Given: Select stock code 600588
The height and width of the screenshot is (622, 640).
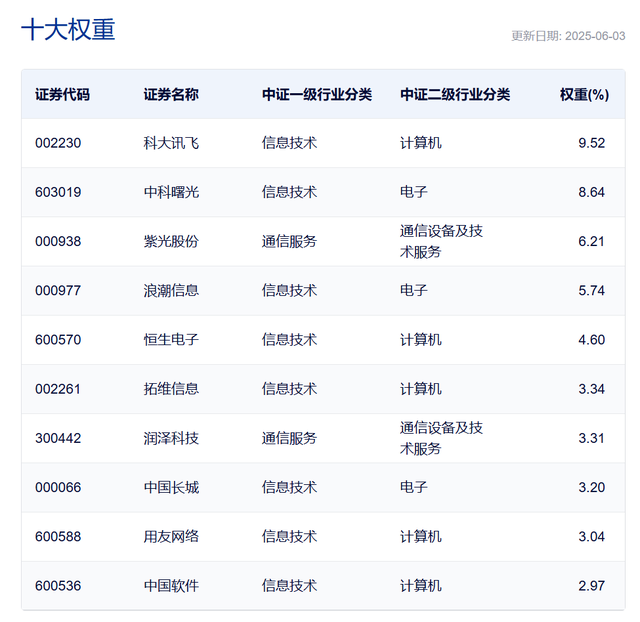Looking at the screenshot, I should coord(58,537).
